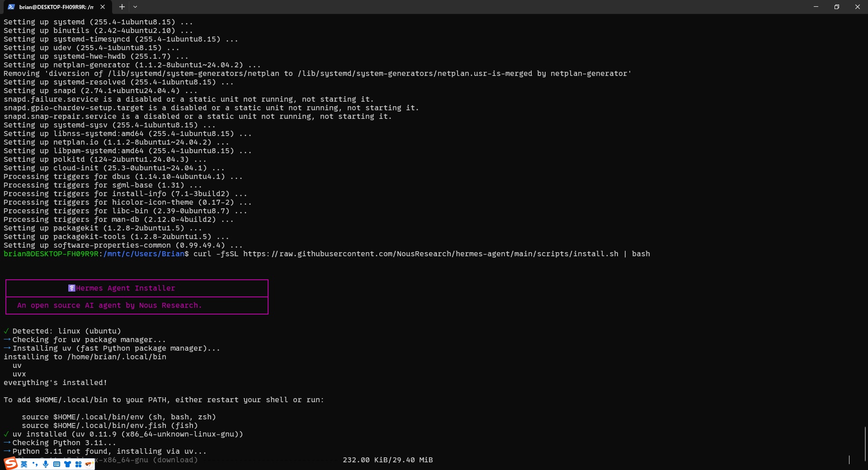Click 'Setting up software-properties-common' line
Screen dimensions: 868x470
[x=123, y=245]
